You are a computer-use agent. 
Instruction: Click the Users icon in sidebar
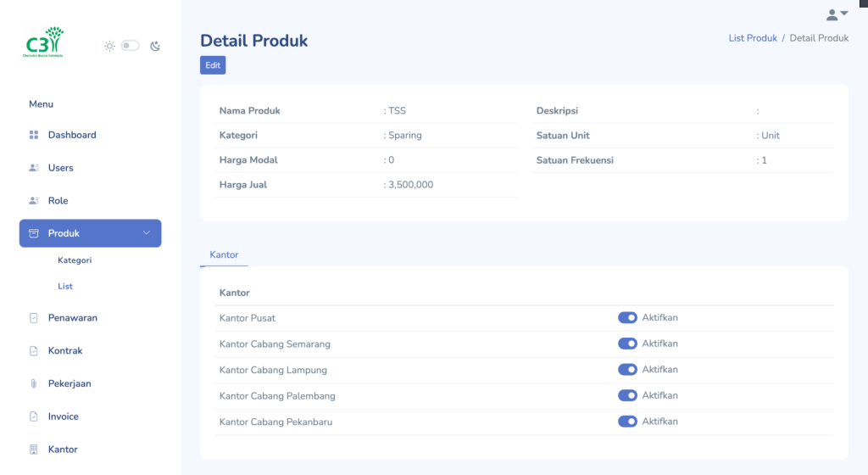(34, 168)
